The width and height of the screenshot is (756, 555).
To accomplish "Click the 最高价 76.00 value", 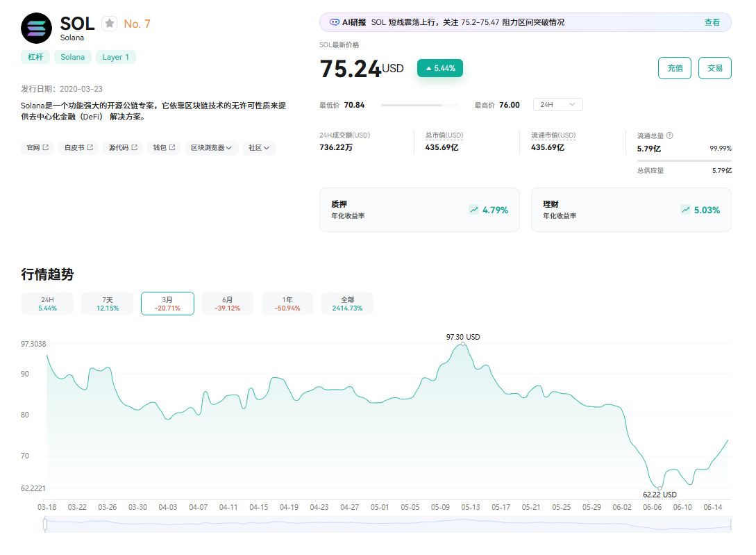I will [509, 105].
